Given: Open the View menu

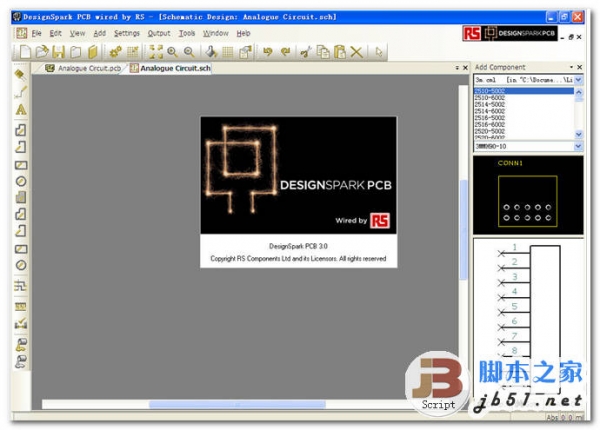Looking at the screenshot, I should 77,33.
